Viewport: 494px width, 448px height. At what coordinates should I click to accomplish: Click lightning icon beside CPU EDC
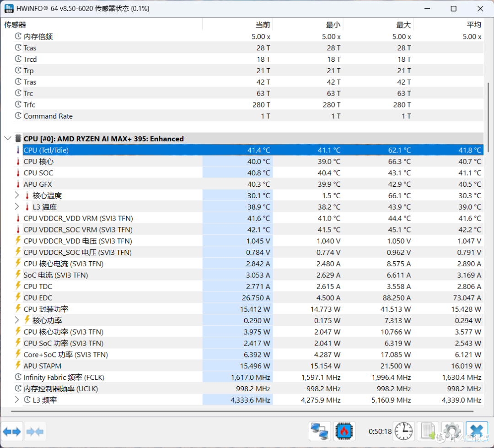[18, 297]
